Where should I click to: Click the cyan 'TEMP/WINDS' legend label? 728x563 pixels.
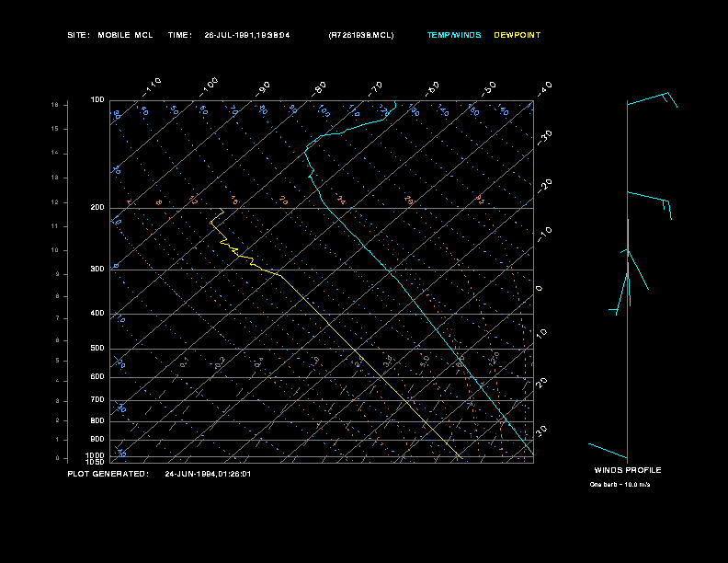click(x=454, y=35)
